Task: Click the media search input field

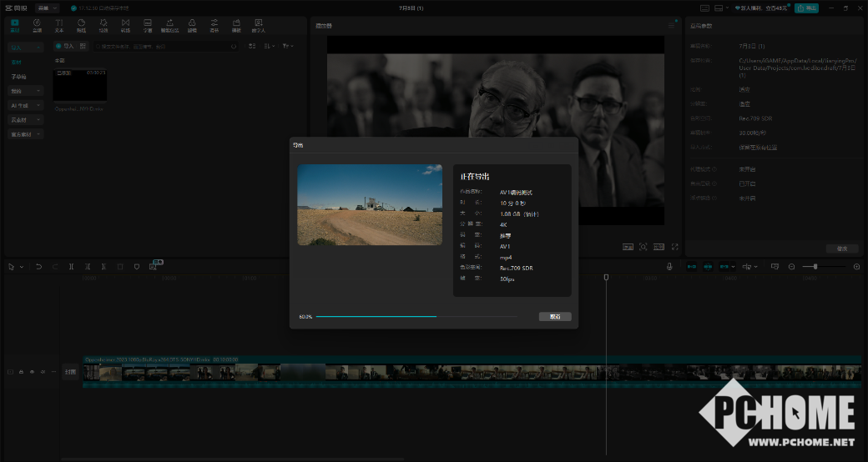Action: click(166, 47)
